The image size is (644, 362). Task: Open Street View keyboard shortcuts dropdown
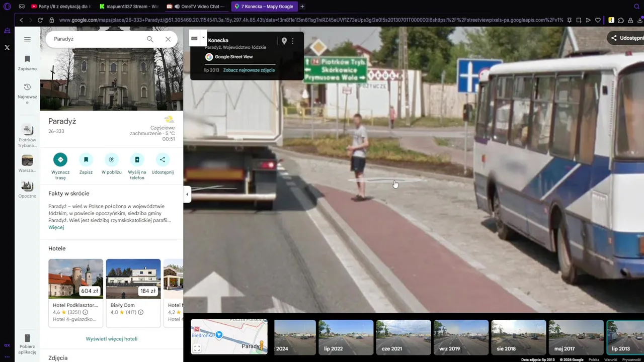(x=203, y=38)
